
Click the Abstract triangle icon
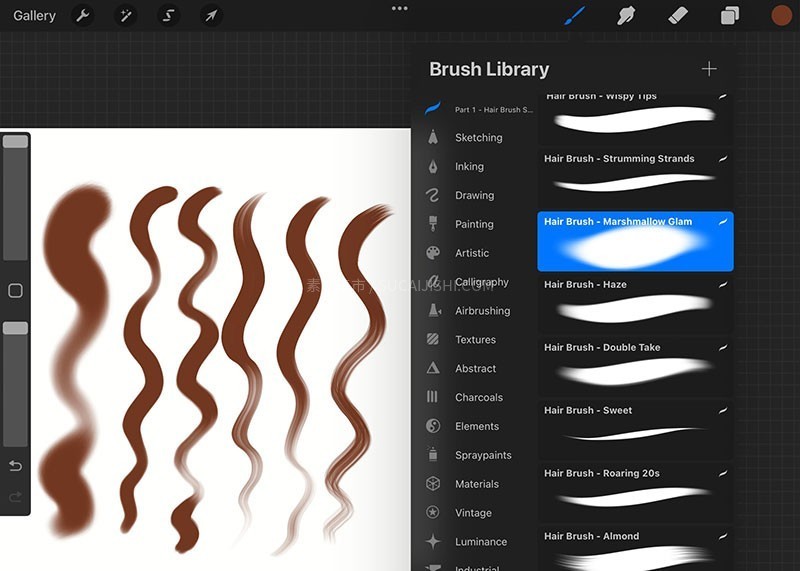[433, 368]
